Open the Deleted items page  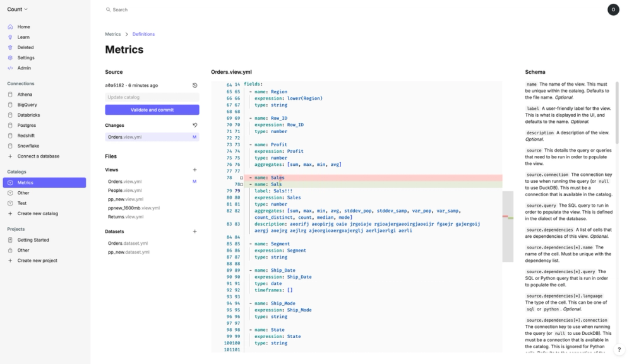tap(25, 47)
